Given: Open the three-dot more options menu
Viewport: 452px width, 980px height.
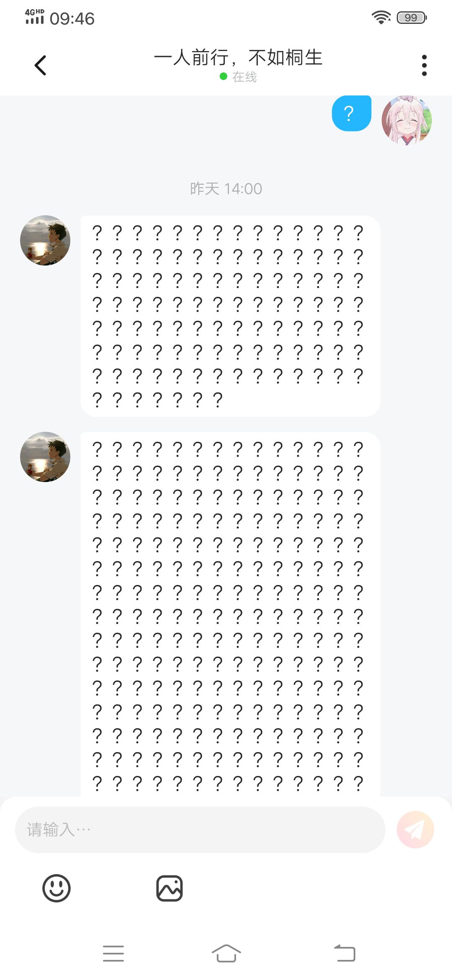Looking at the screenshot, I should point(424,65).
